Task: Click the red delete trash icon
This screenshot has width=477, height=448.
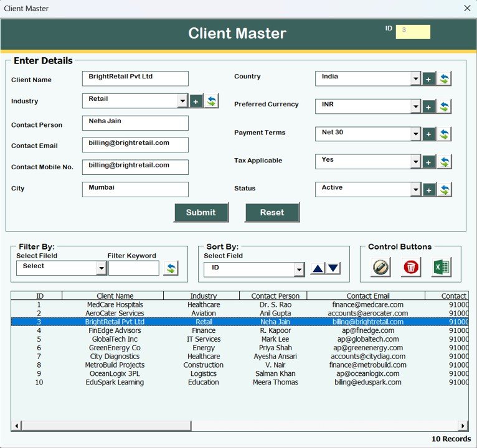Action: tap(411, 267)
